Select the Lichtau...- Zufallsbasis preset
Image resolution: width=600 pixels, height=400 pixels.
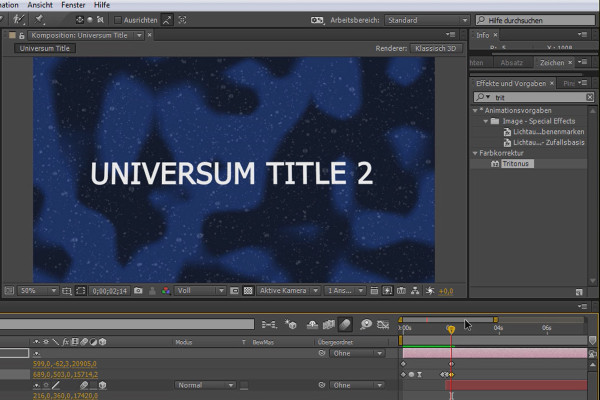544,142
